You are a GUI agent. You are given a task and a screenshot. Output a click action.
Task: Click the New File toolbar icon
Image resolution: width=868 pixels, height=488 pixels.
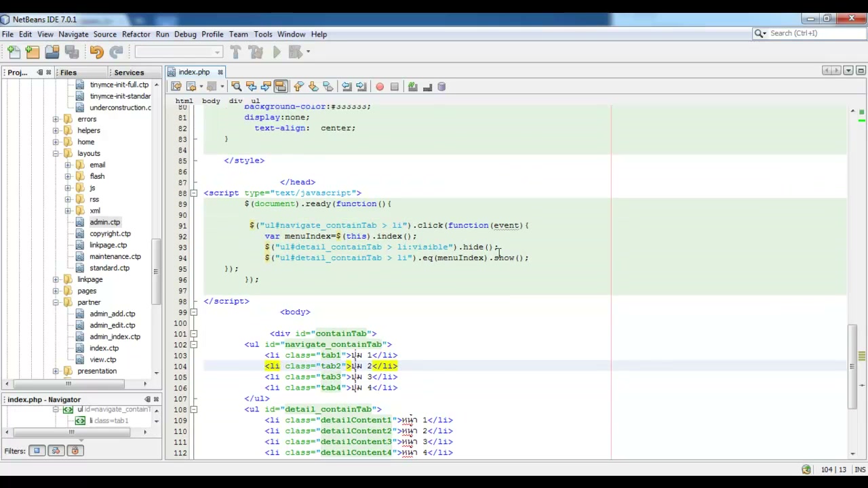(x=14, y=52)
